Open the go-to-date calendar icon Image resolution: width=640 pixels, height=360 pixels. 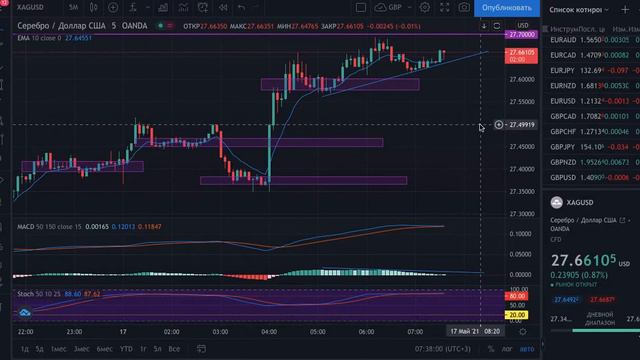click(x=201, y=349)
